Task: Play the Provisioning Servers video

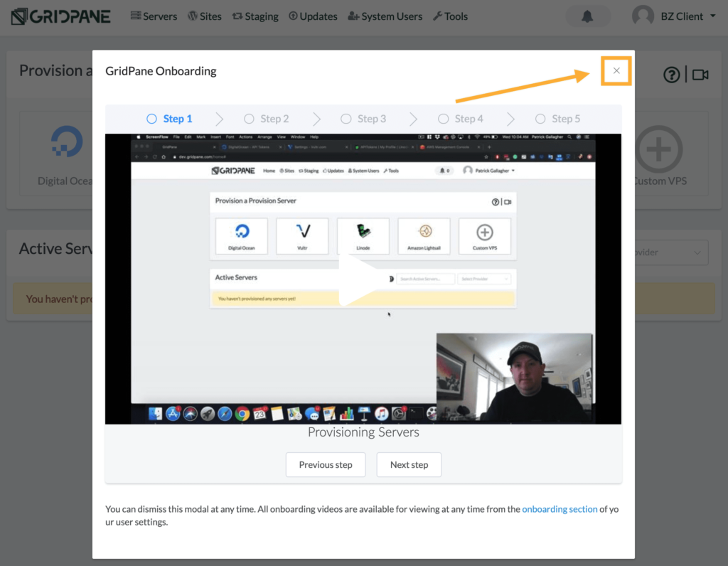Action: pos(363,279)
